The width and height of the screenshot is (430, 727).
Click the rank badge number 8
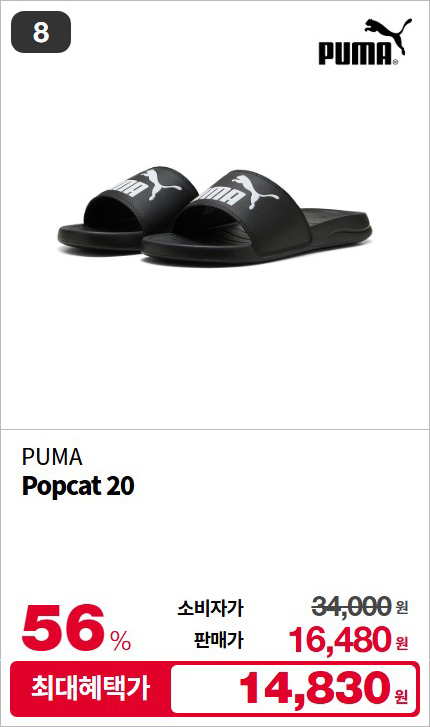[41, 32]
